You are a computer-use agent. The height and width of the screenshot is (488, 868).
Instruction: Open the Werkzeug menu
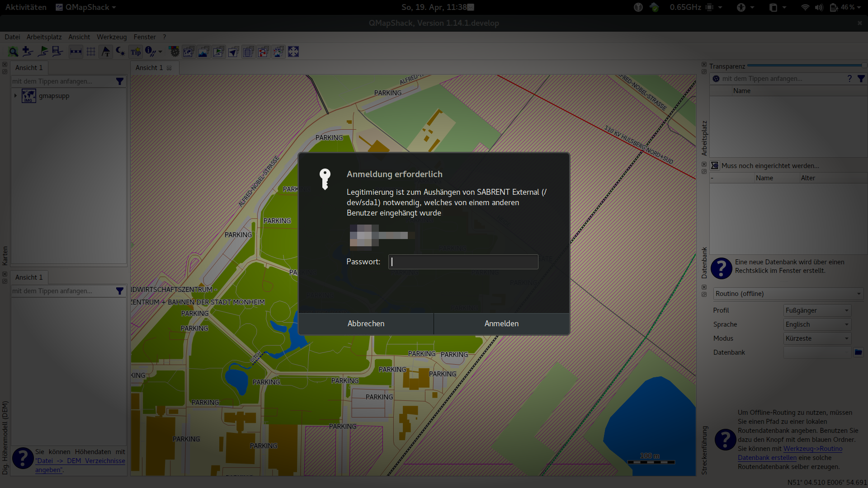click(x=112, y=37)
